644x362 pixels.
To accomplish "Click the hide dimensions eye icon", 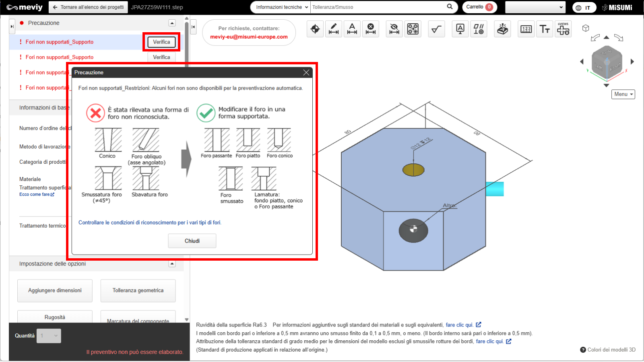I will click(x=394, y=29).
